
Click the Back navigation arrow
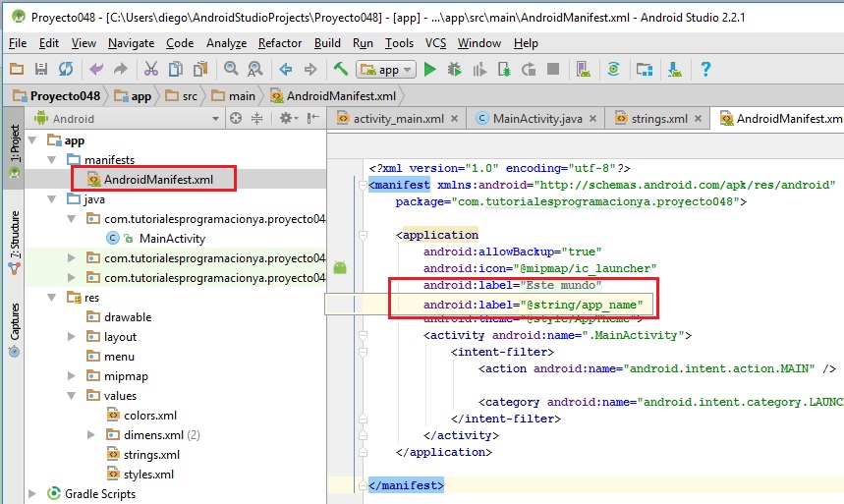(x=286, y=69)
